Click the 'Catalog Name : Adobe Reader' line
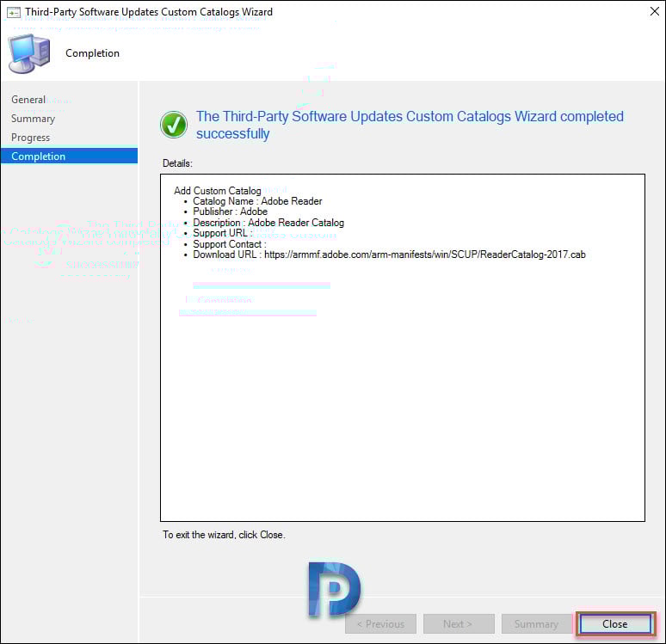The image size is (666, 644). pyautogui.click(x=257, y=201)
